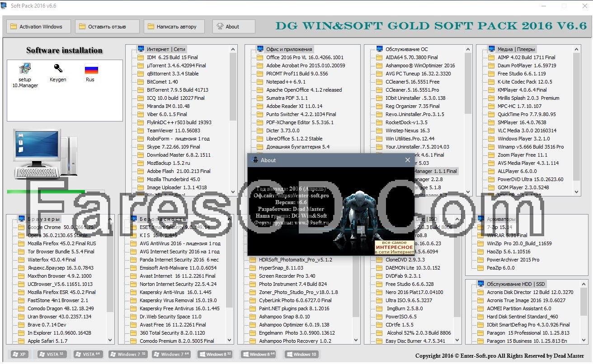
Task: Select Norton Internet Security 22.5.4.24
Action: [178, 284]
